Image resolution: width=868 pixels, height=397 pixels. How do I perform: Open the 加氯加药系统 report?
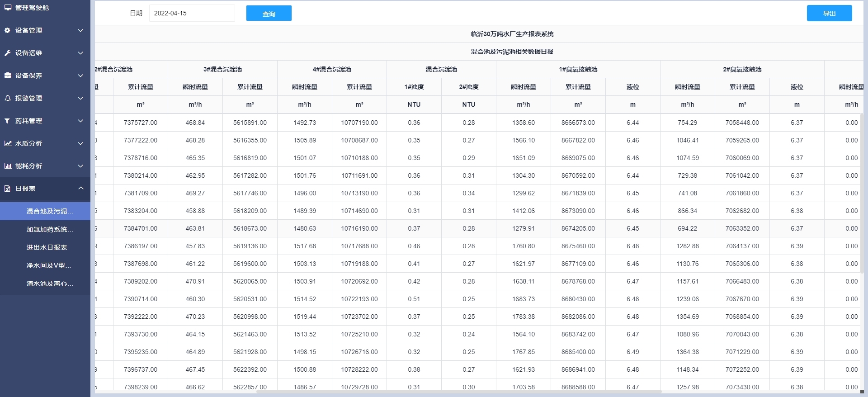click(49, 229)
